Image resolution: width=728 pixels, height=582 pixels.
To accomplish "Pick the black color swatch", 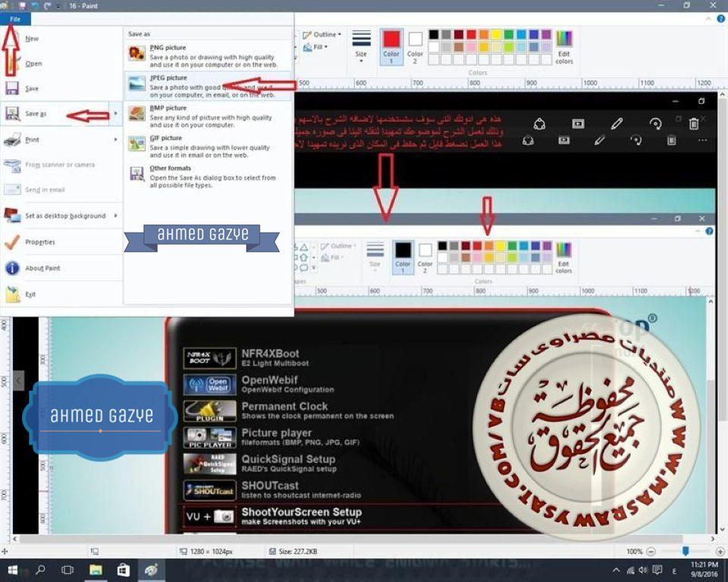I will [434, 34].
